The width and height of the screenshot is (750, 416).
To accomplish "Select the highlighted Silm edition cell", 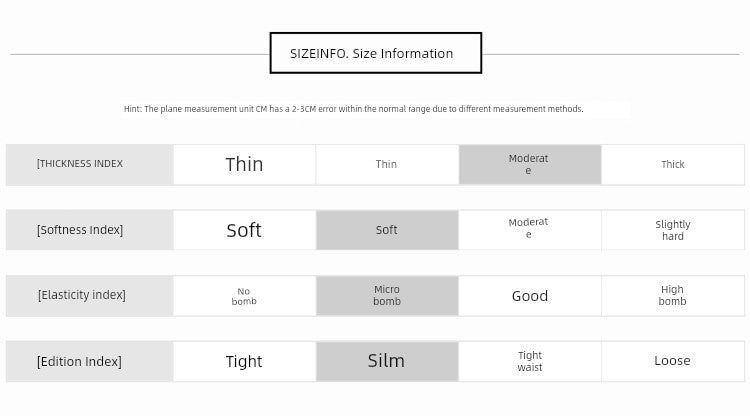I will tap(387, 361).
